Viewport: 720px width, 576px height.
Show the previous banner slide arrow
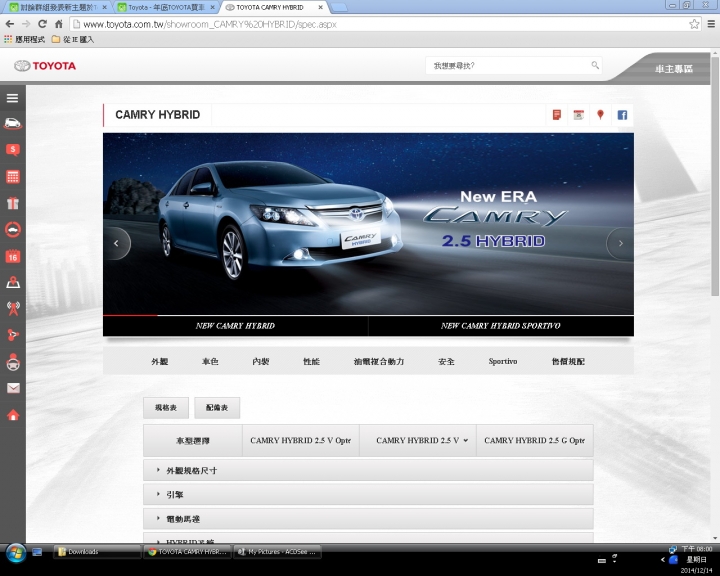116,243
